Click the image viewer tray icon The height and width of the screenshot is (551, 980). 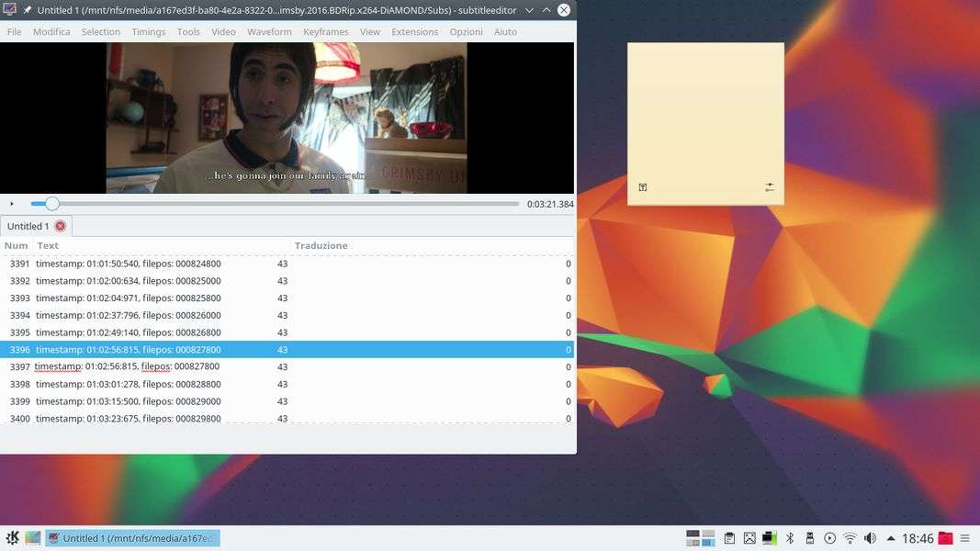[x=749, y=538]
